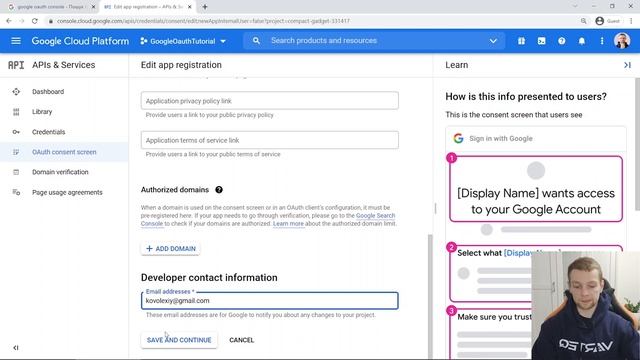Activate Cloud Shell terminal icon
Viewport: 640px width, 360px height.
(x=541, y=41)
